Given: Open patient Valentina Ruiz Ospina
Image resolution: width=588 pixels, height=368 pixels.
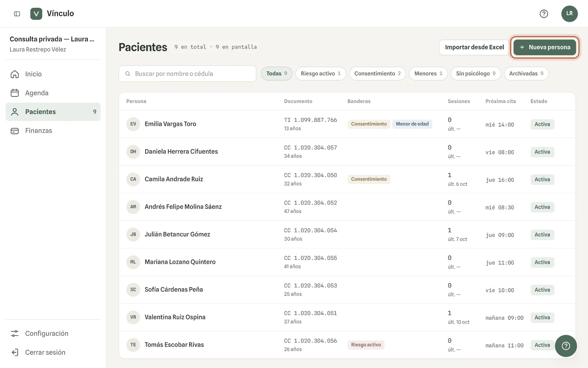Looking at the screenshot, I should (x=175, y=317).
